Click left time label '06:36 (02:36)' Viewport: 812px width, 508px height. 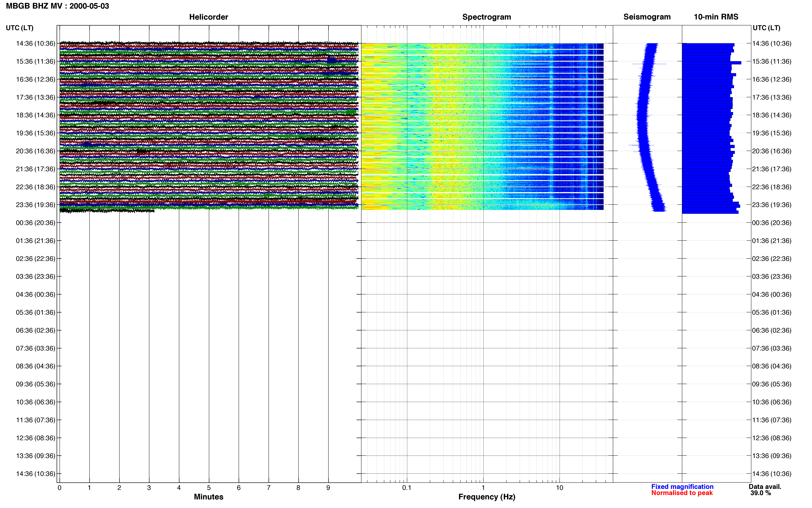click(36, 330)
